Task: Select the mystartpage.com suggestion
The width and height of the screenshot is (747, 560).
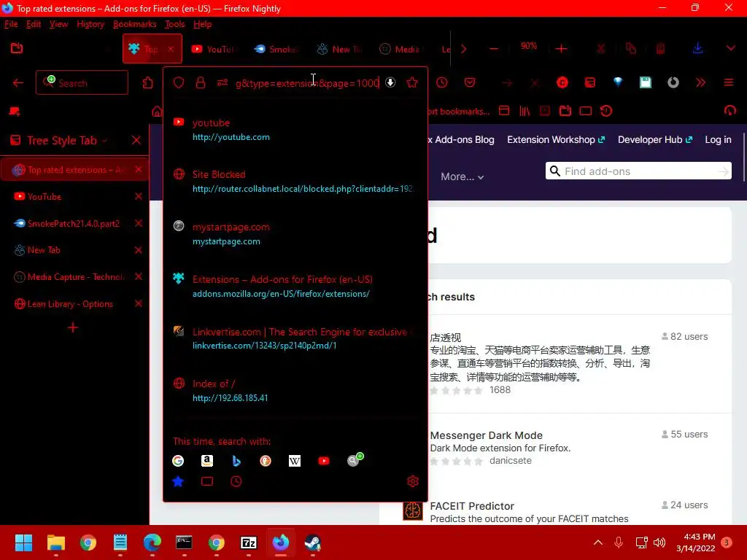Action: 295,234
